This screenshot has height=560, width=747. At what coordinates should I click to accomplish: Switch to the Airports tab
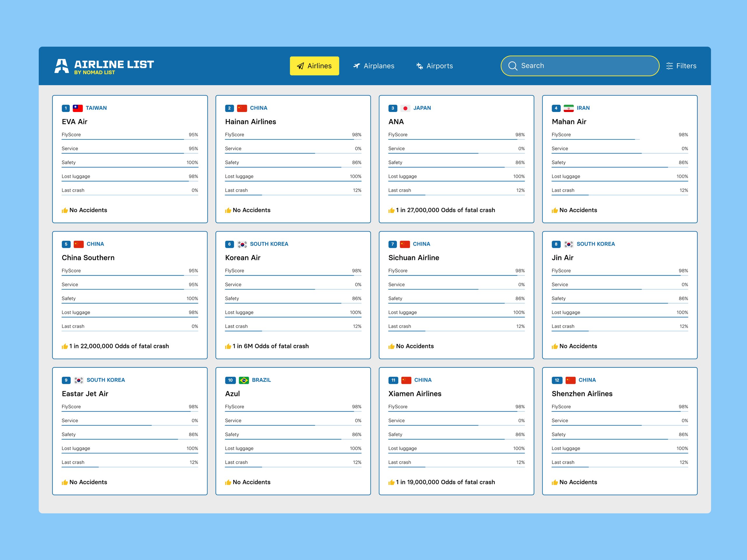[x=434, y=66]
